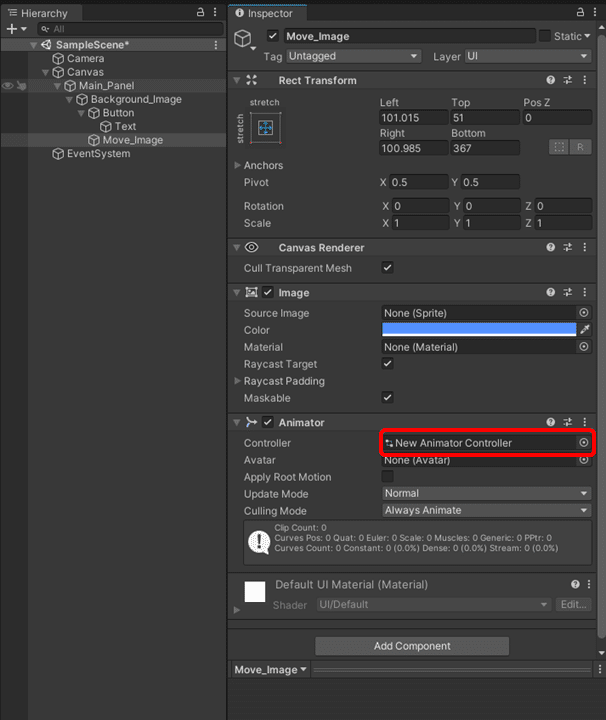Open Move_Image preview dropdown
Screen dimensions: 606x720
pos(270,670)
